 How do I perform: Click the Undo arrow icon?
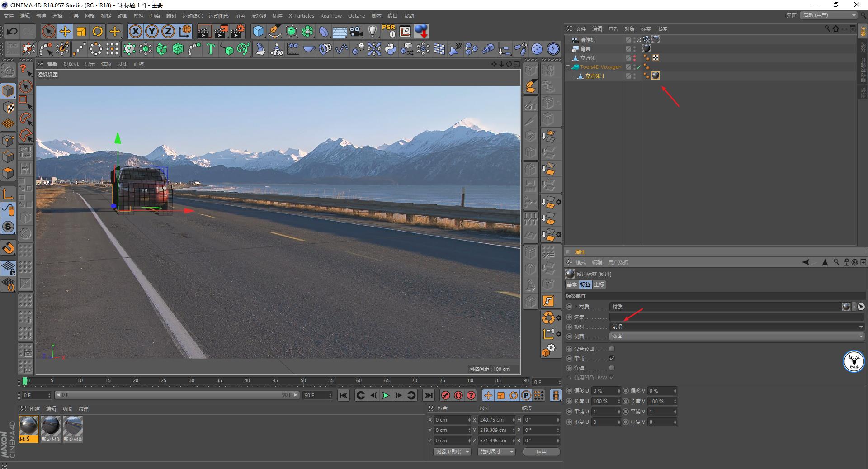coord(12,31)
